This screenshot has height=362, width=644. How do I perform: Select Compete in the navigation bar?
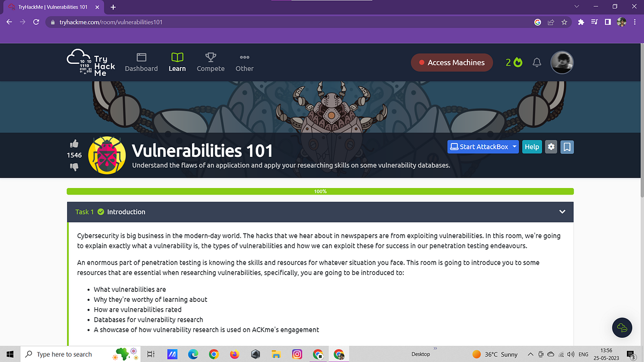(210, 62)
